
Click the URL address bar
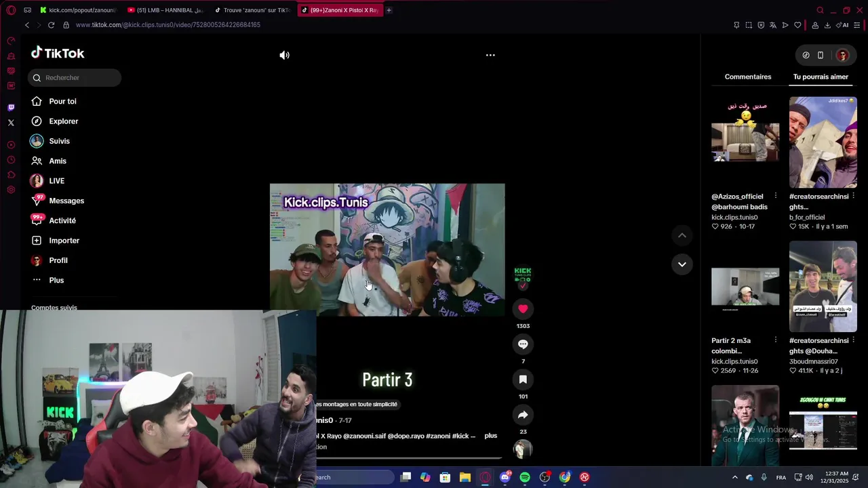point(393,25)
